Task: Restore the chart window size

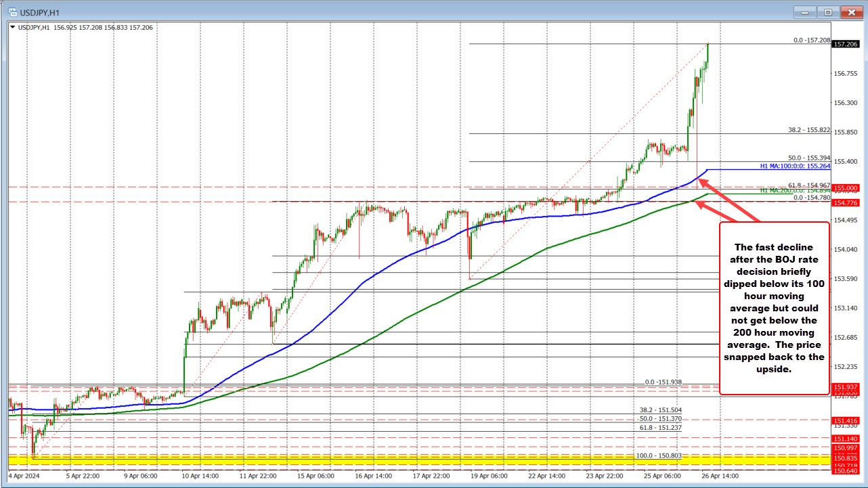Action: coord(827,12)
